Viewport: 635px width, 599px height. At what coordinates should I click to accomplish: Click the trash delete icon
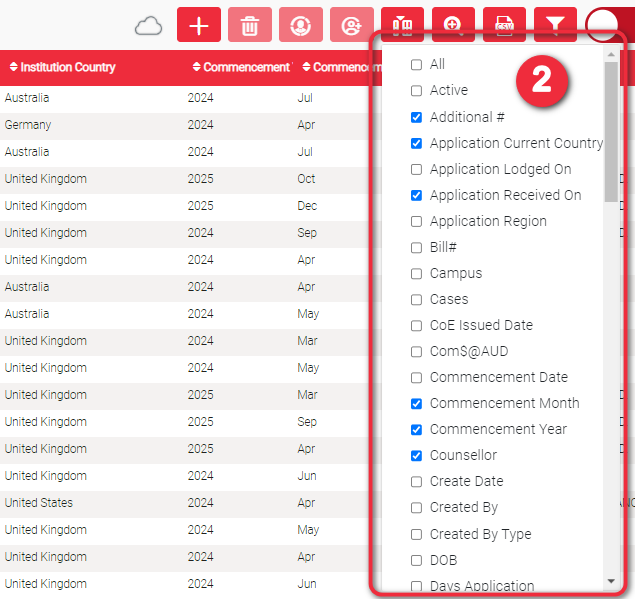pos(250,25)
